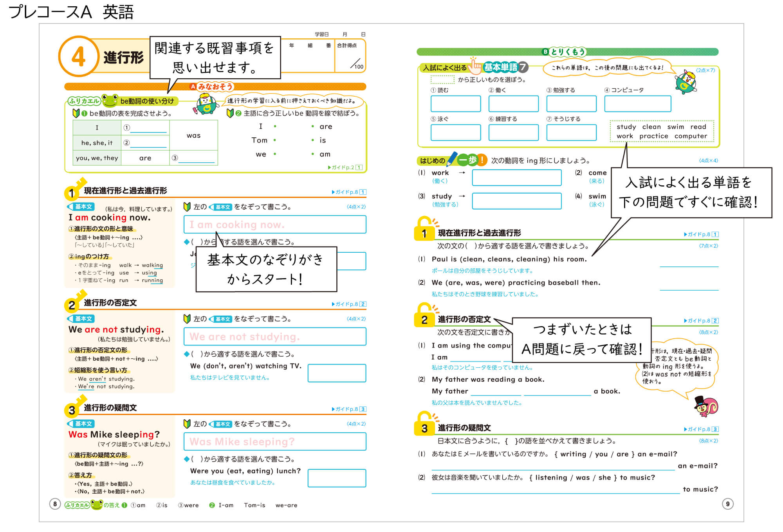Click the sentence We (are, was, were) practicing baseball then.
The width and height of the screenshot is (783, 532).
point(516,282)
